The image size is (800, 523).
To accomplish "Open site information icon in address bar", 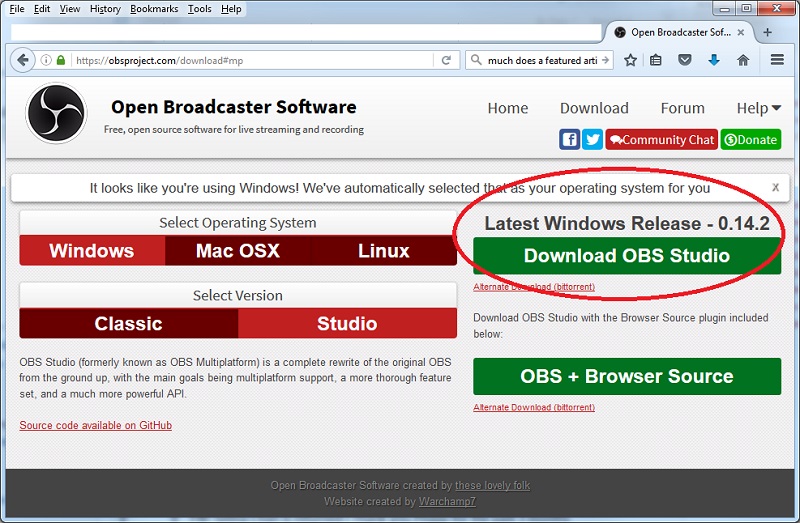I will (x=46, y=60).
